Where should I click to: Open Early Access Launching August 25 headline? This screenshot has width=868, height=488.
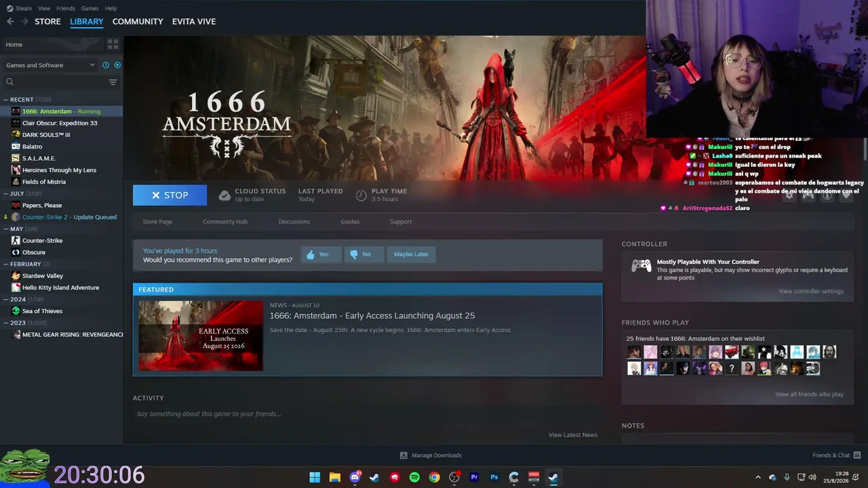372,316
